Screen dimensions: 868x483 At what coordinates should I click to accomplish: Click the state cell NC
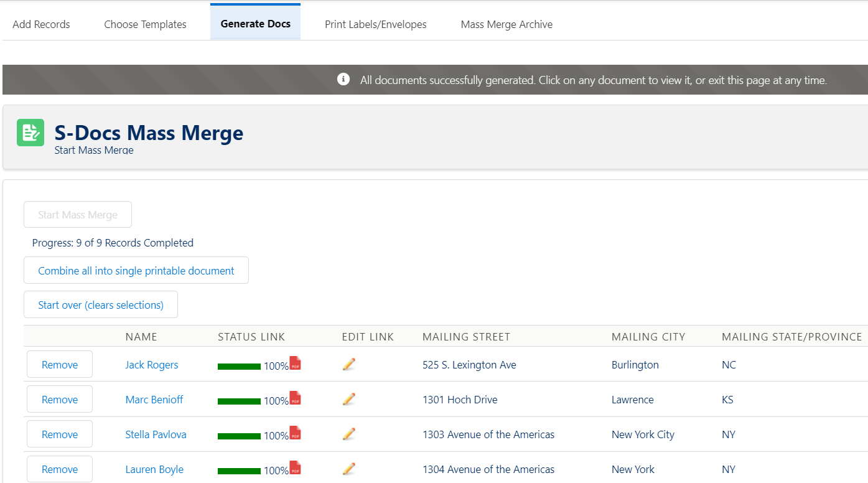click(729, 365)
